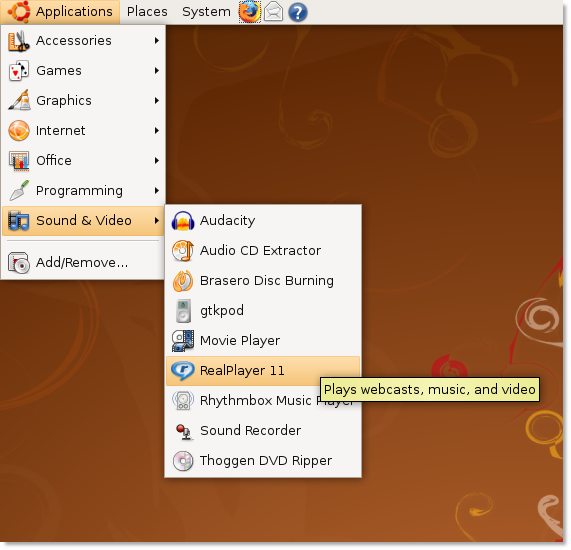
Task: Click the Audacity headphones icon
Action: tap(183, 221)
